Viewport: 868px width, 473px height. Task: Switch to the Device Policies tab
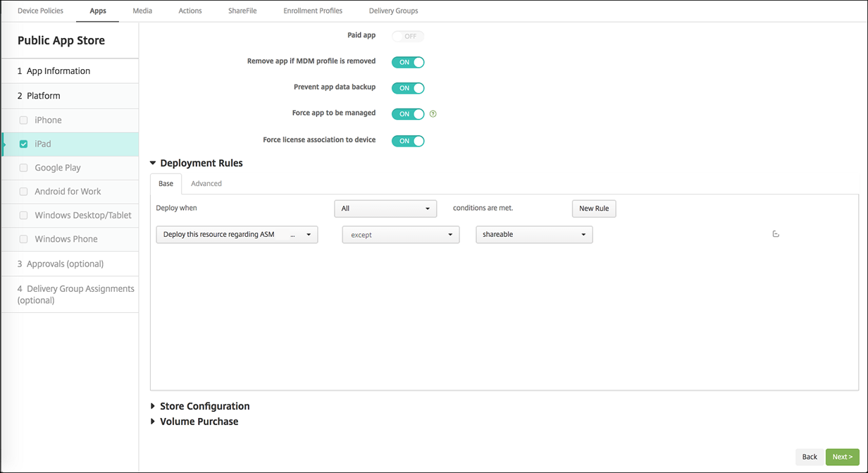[x=40, y=11]
